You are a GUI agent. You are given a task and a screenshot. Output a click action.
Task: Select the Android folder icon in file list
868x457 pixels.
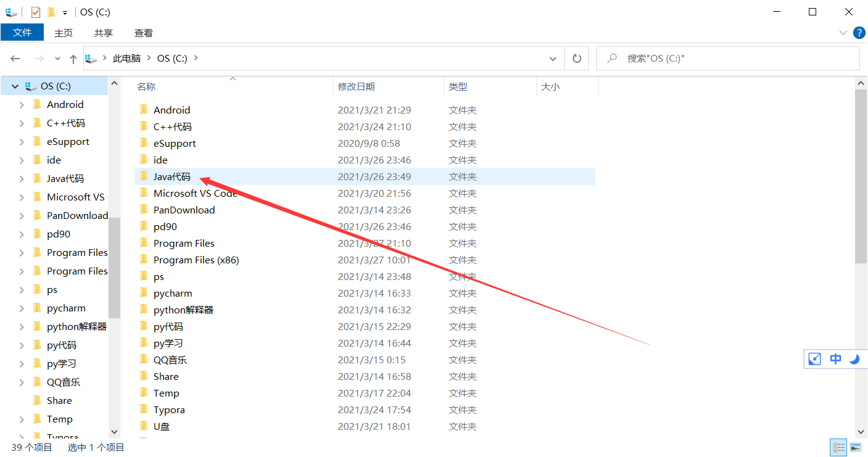(x=144, y=110)
